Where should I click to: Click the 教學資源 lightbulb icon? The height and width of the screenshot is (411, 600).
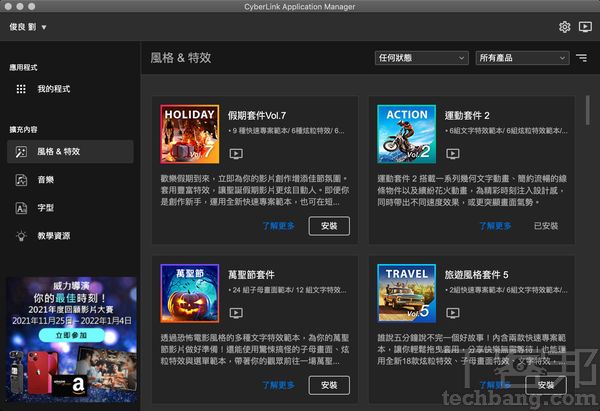pyautogui.click(x=21, y=236)
